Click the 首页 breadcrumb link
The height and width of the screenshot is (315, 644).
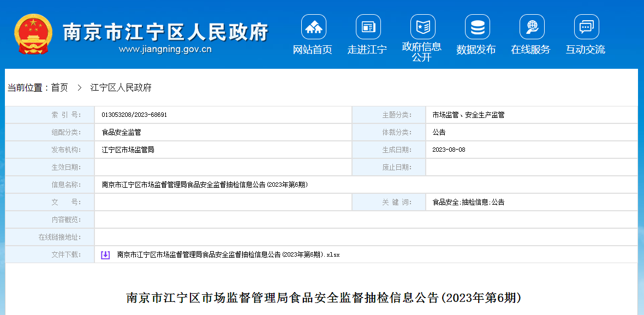(x=59, y=87)
